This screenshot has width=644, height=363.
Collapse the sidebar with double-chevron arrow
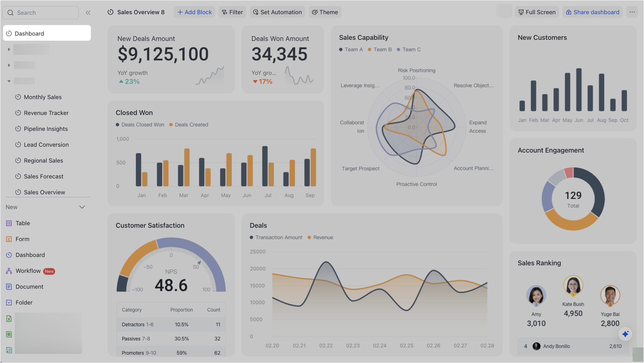pos(88,13)
